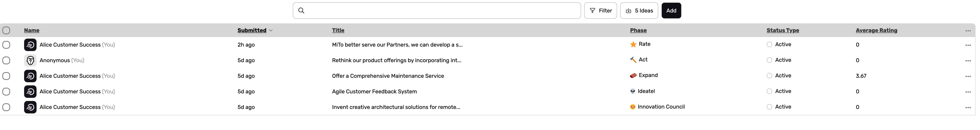Viewport: 980px width, 130px height.
Task: Toggle the select-all checkbox in the header
Action: tap(6, 30)
